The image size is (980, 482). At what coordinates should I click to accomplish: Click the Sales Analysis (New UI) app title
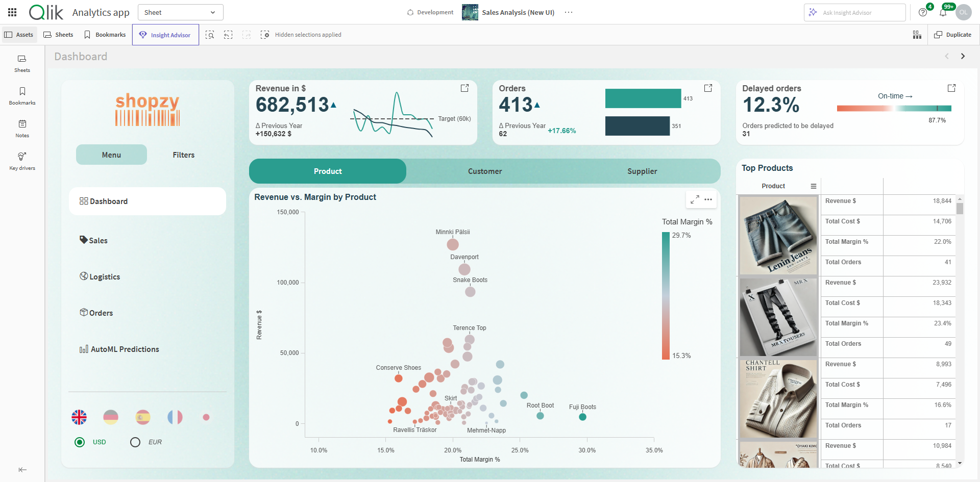coord(518,12)
